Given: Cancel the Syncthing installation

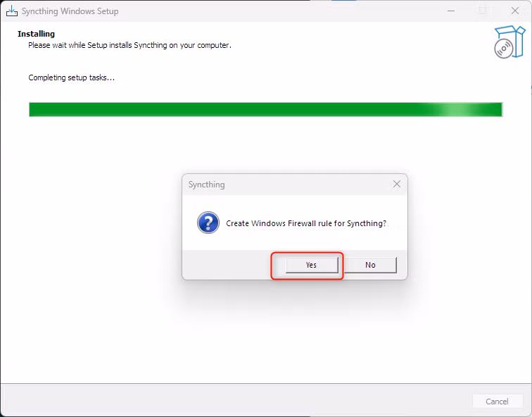Looking at the screenshot, I should click(497, 402).
